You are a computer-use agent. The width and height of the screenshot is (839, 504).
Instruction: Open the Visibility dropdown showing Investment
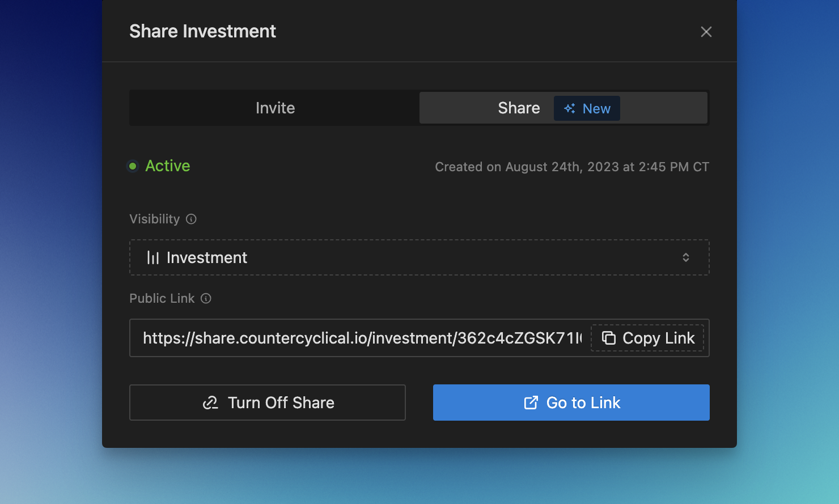pos(419,257)
